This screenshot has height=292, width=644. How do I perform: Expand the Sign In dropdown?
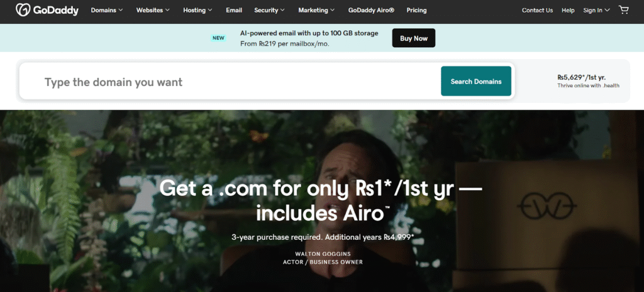[596, 10]
